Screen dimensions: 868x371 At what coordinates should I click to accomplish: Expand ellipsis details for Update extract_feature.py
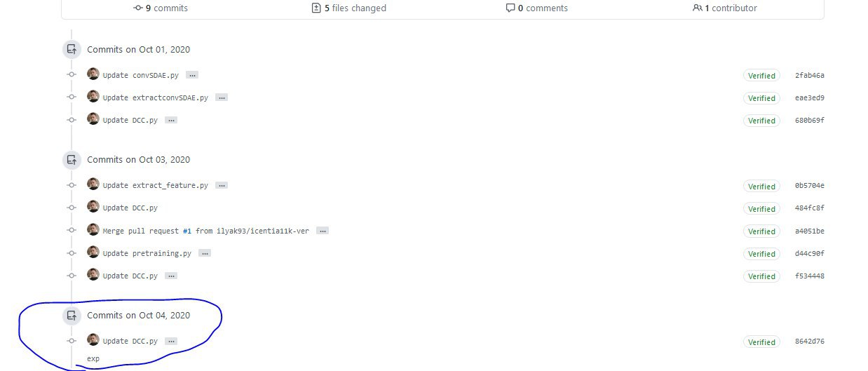click(222, 185)
